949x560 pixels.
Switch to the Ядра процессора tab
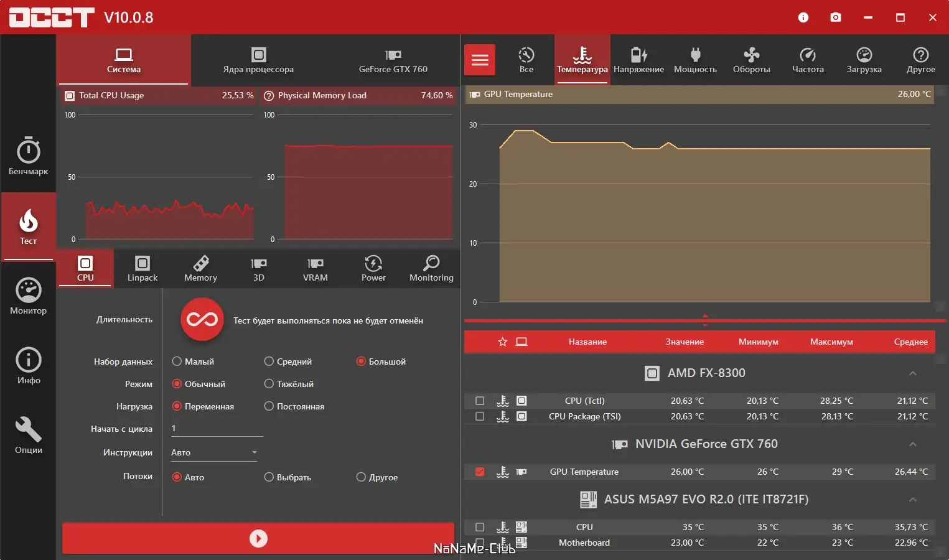[x=258, y=60]
